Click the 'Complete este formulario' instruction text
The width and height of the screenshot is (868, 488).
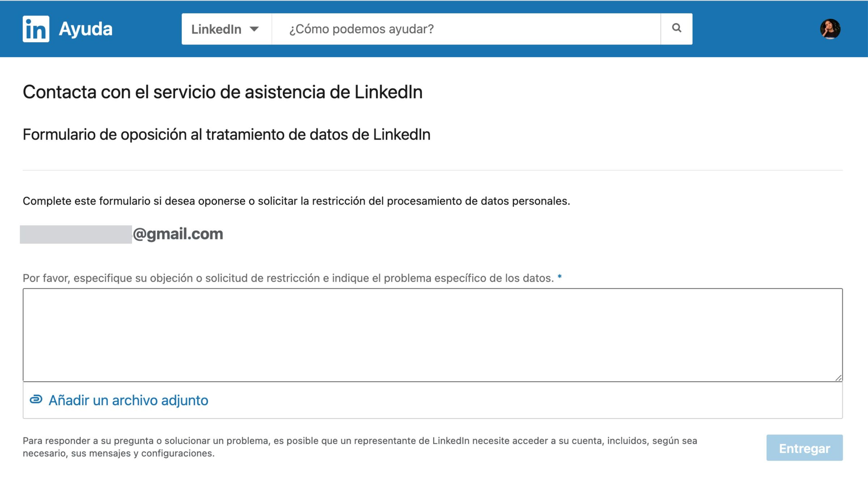296,201
